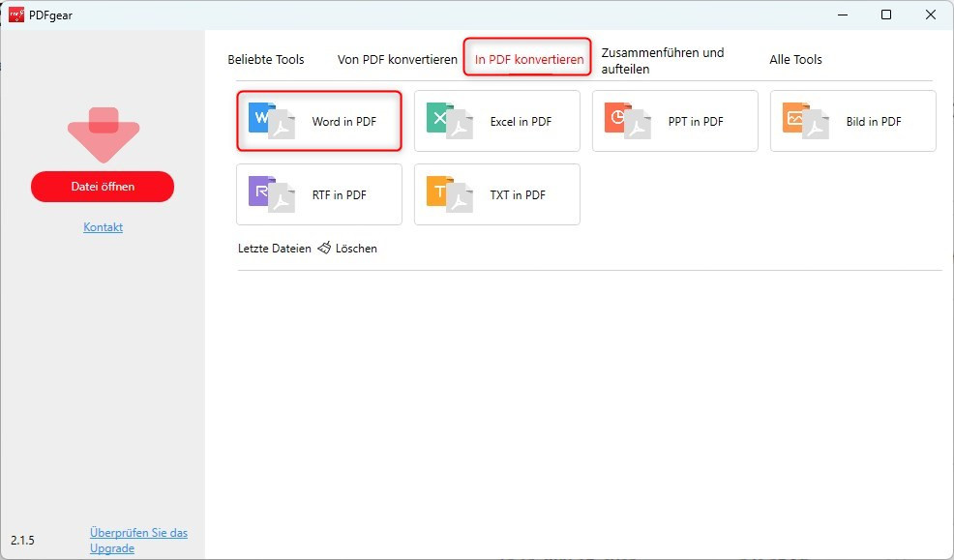Click the Datei öffnen button
954x560 pixels.
tap(103, 186)
